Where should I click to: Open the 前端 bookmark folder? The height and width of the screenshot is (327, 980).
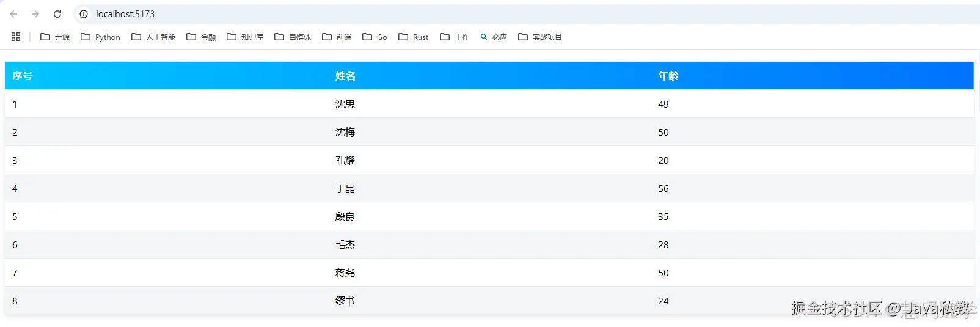(337, 37)
